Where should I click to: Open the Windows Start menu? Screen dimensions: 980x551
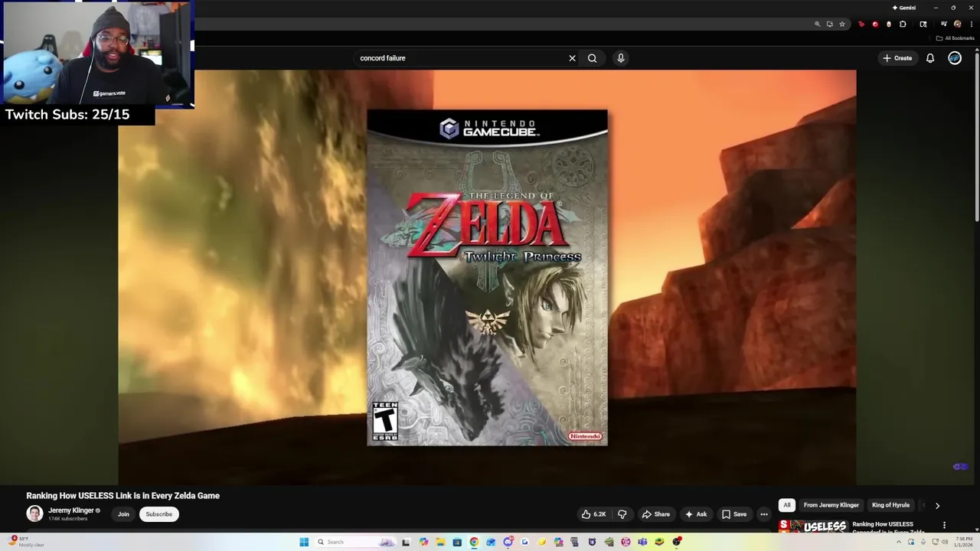point(304,542)
